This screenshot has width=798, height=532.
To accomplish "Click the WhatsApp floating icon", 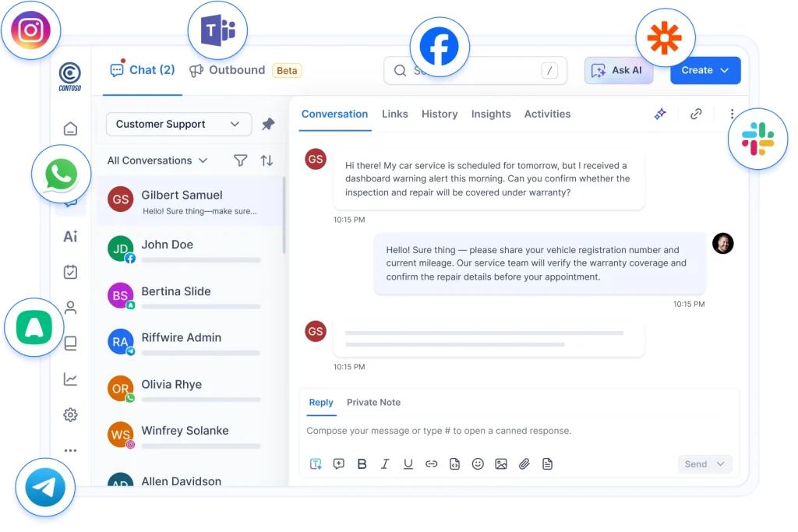I will coord(61,174).
